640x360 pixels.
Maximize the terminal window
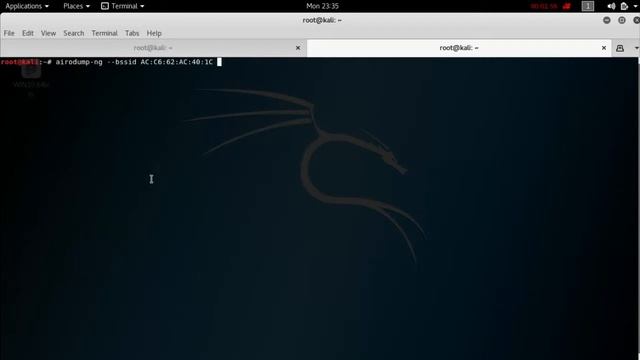click(622, 20)
